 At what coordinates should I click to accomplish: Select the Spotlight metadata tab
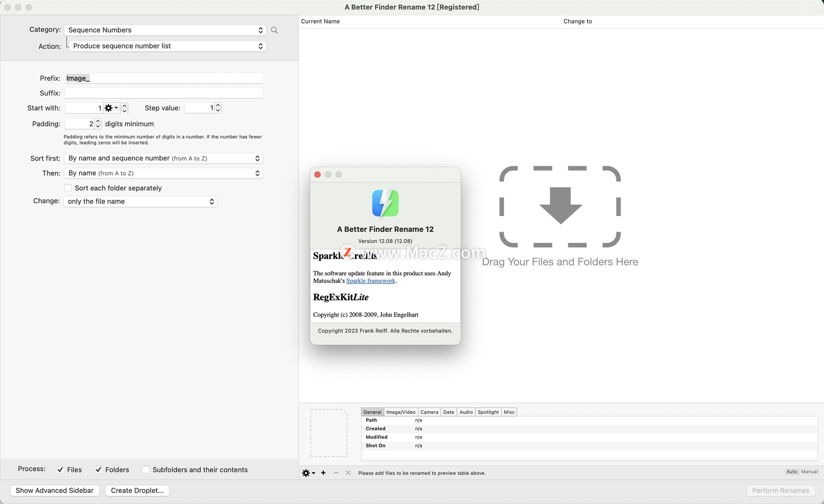488,412
